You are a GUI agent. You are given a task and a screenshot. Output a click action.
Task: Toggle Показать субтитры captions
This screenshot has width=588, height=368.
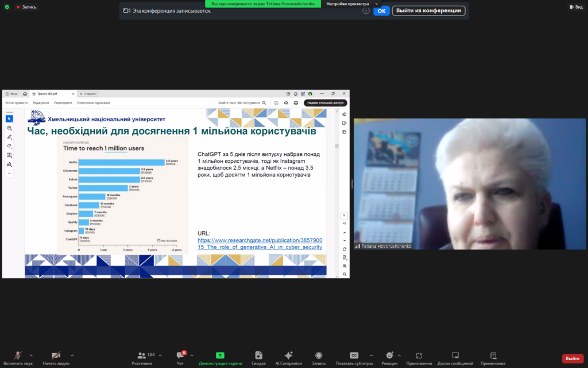click(354, 356)
